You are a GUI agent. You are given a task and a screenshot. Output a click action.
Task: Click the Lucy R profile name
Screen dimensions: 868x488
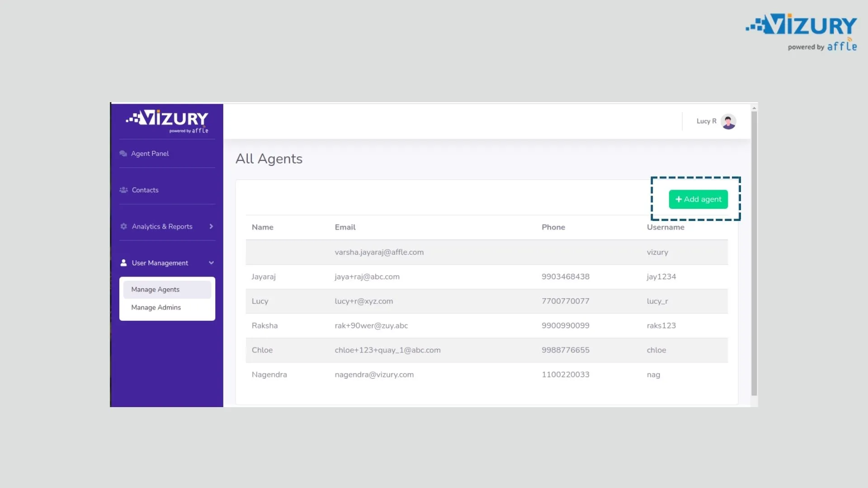(x=706, y=121)
